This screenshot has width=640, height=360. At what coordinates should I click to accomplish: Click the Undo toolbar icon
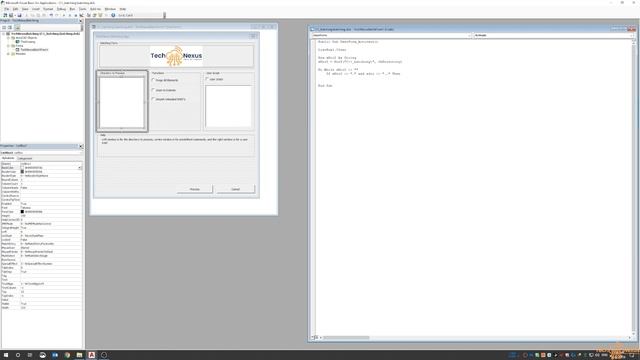[x=51, y=15]
